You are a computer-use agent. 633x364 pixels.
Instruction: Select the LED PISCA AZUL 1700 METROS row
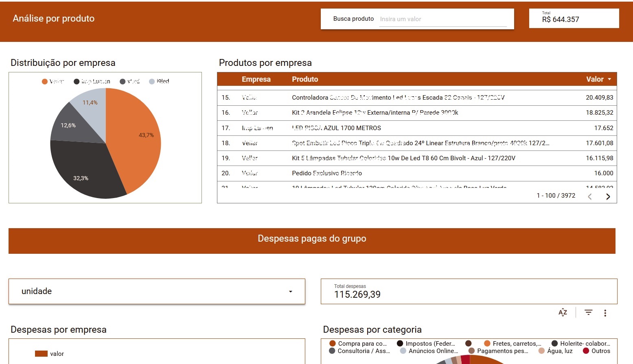click(336, 128)
